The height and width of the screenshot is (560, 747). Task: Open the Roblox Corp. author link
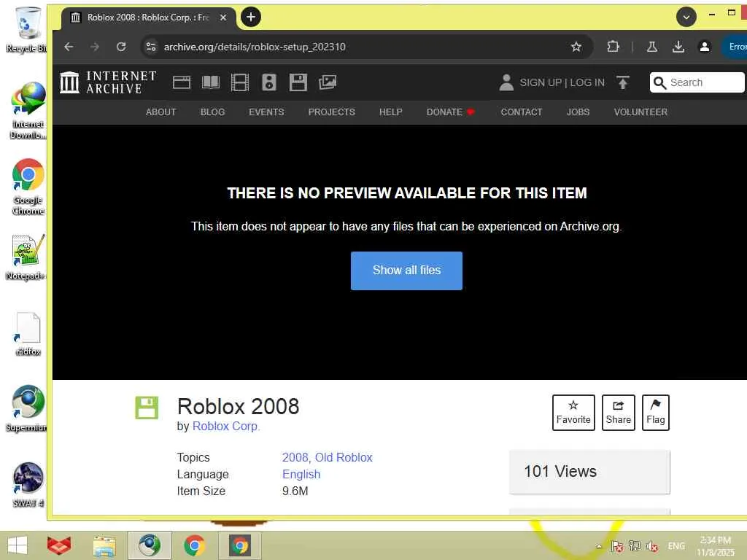(225, 426)
